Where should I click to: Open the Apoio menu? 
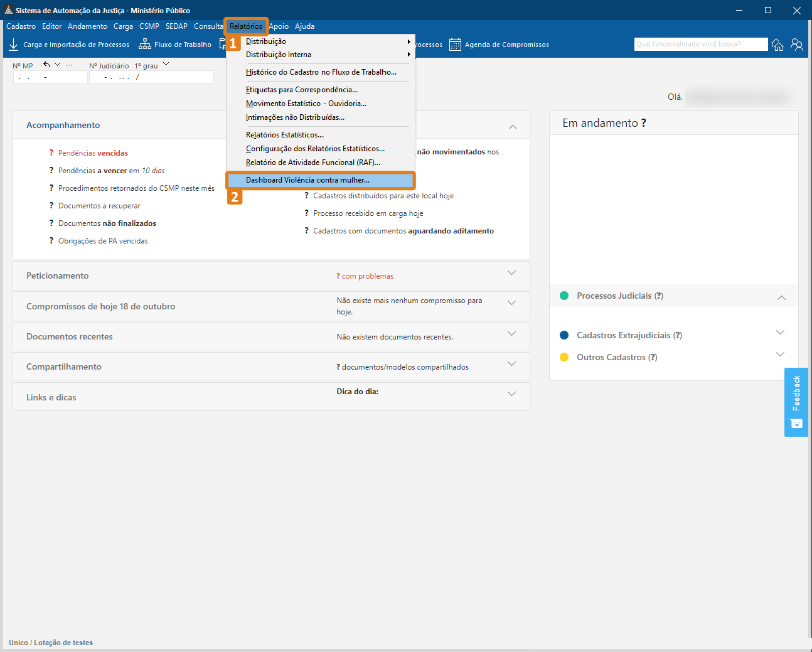point(279,26)
